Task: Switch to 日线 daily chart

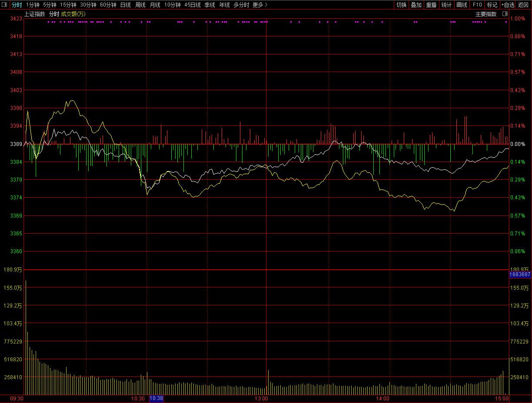Action: pyautogui.click(x=125, y=5)
